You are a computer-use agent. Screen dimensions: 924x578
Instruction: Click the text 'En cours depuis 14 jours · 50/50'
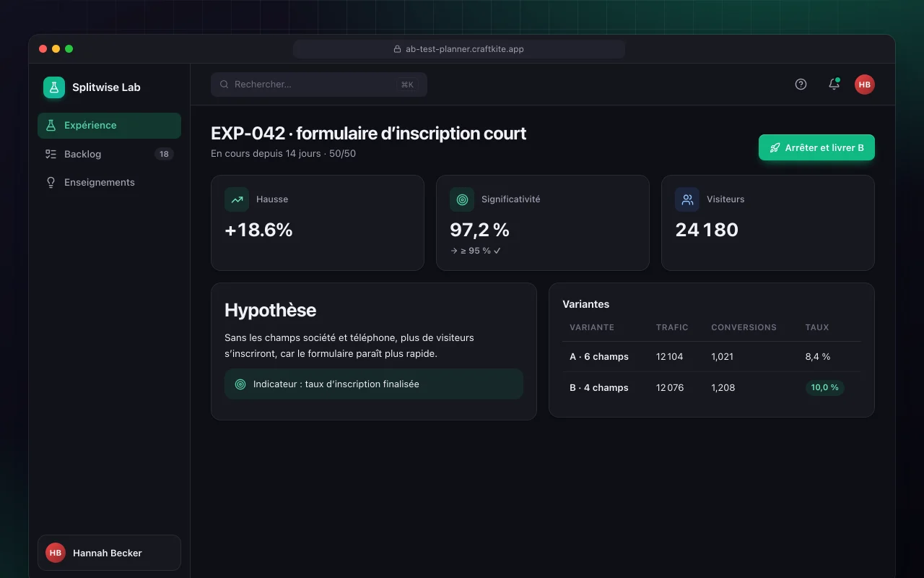coord(283,154)
